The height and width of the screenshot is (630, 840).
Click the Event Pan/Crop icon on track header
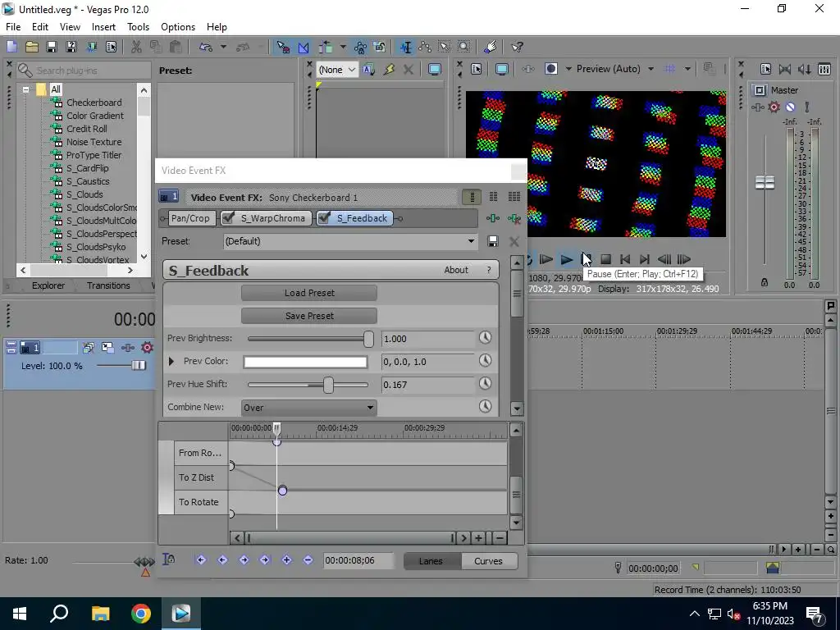[107, 348]
